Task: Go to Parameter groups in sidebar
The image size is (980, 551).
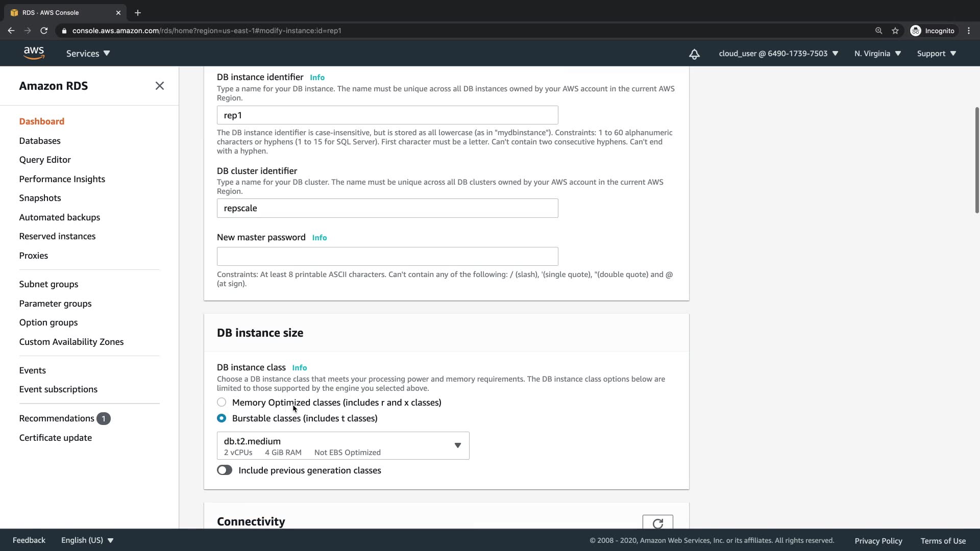Action: 55,304
